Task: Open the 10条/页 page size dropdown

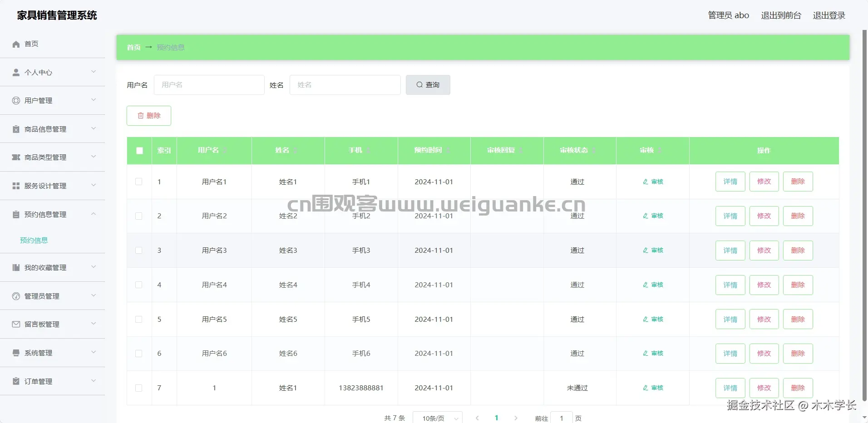Action: click(438, 418)
